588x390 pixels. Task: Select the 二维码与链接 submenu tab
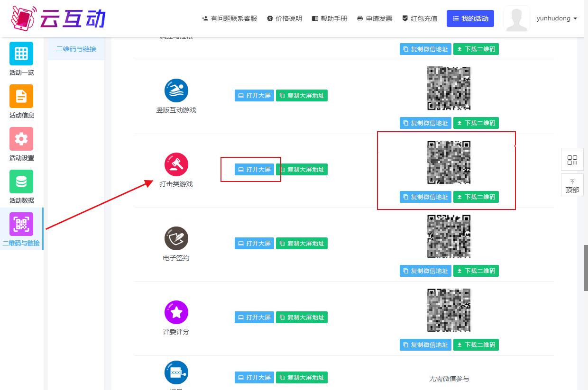coord(76,49)
